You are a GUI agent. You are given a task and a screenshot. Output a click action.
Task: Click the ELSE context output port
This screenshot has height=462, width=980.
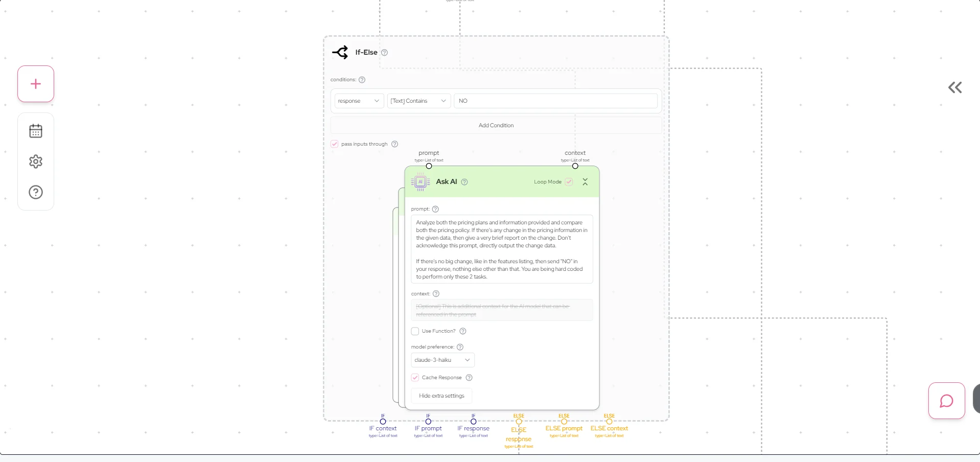point(609,422)
